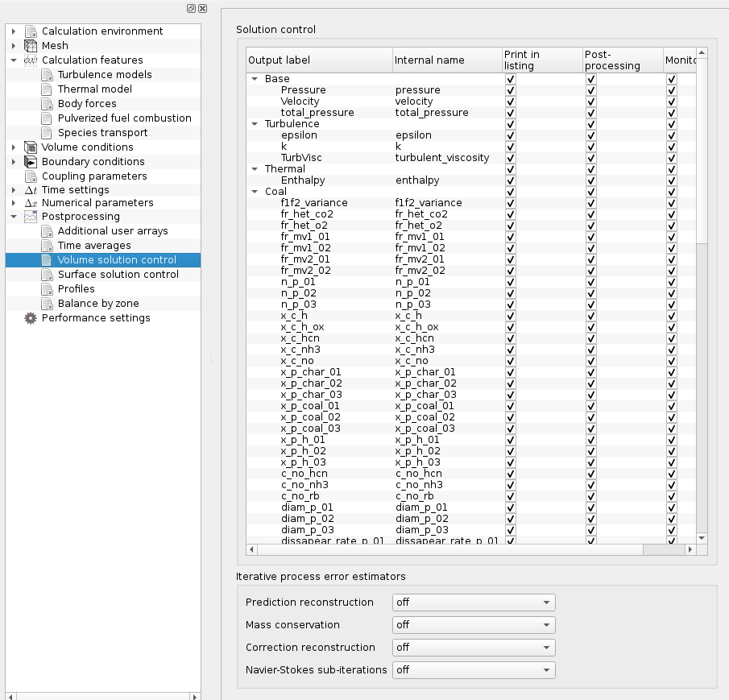Image resolution: width=729 pixels, height=700 pixels.
Task: Click the Numerical parameters delta-x icon
Action: [x=31, y=203]
